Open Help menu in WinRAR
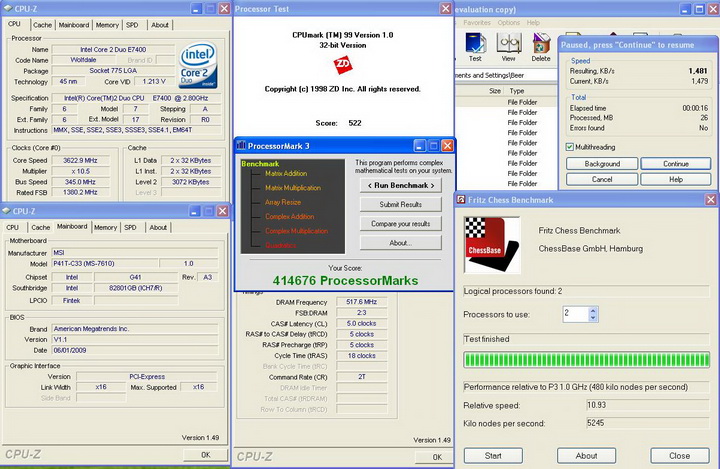The height and width of the screenshot is (469, 720). pos(533,23)
